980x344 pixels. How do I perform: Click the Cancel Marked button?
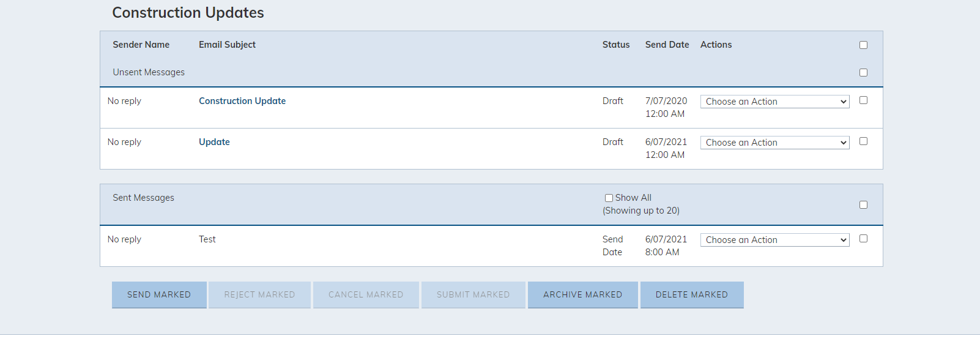366,294
